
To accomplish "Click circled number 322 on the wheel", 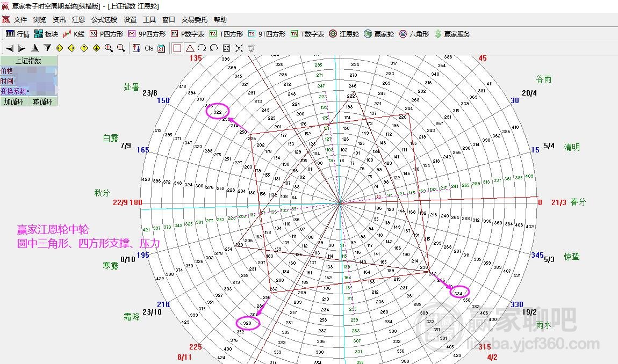I will (218, 112).
